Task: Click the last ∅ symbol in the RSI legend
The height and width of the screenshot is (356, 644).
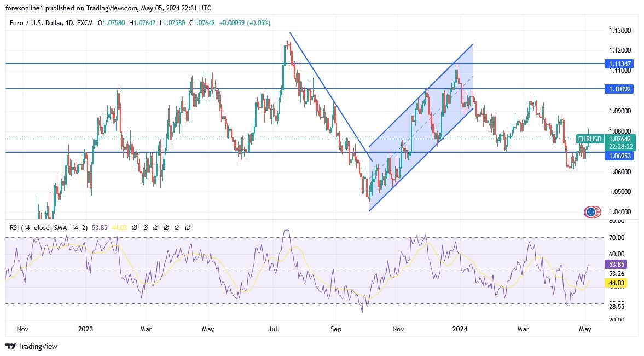Action: click(188, 227)
